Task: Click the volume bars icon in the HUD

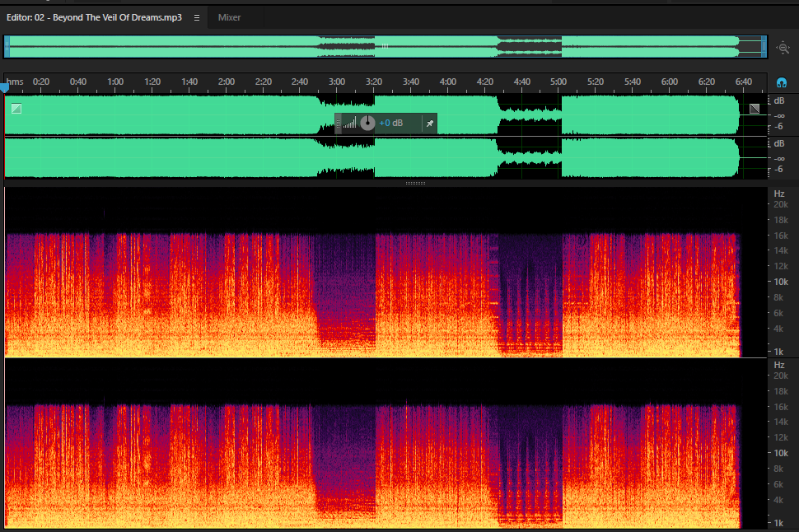Action: pyautogui.click(x=349, y=123)
